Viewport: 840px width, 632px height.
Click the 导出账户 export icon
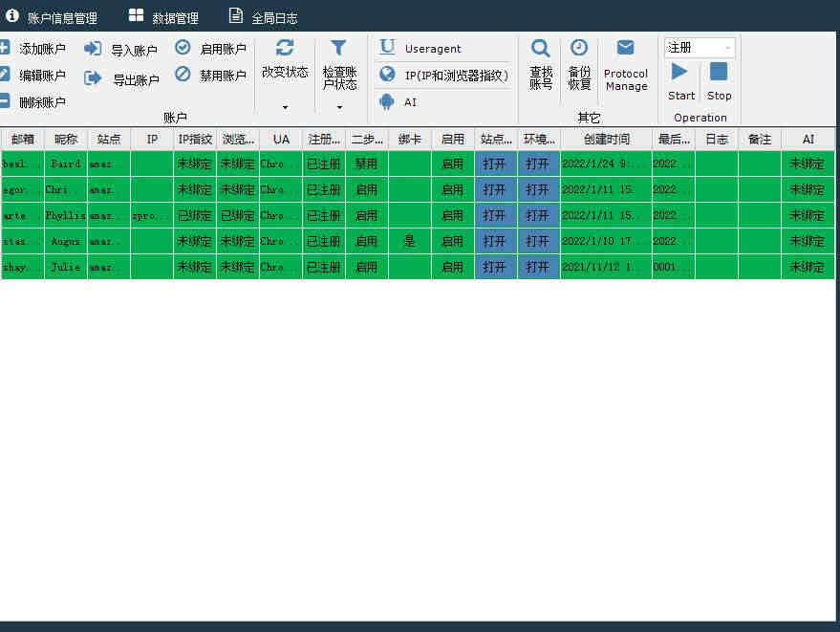pos(93,78)
